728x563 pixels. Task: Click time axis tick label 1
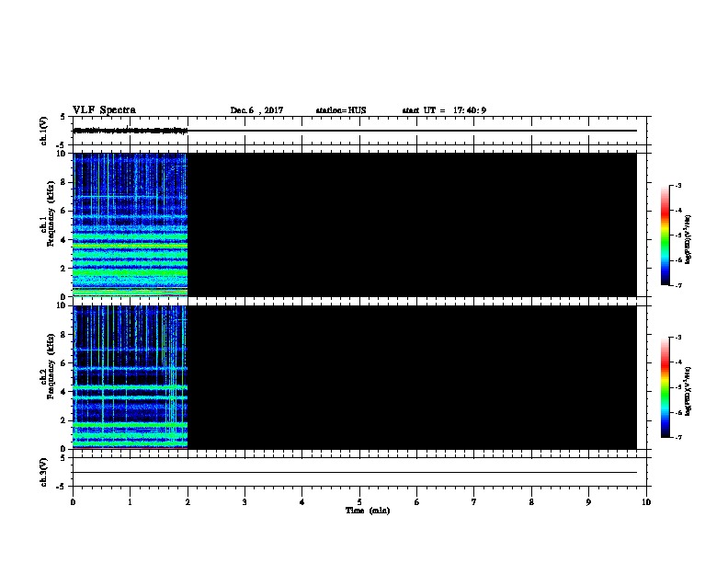pyautogui.click(x=130, y=502)
